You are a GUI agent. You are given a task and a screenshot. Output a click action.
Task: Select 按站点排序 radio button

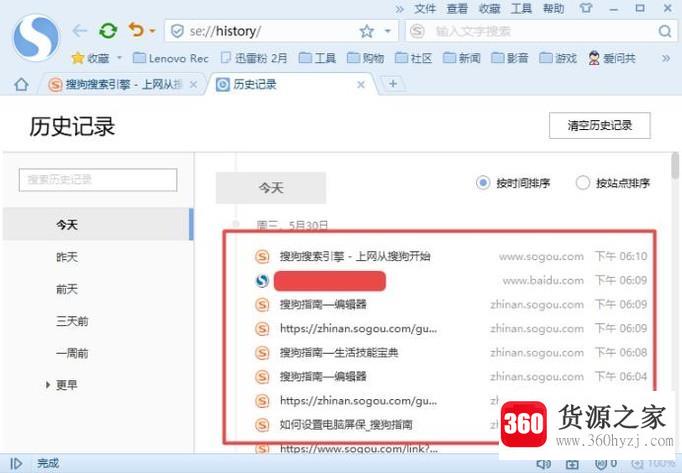582,183
